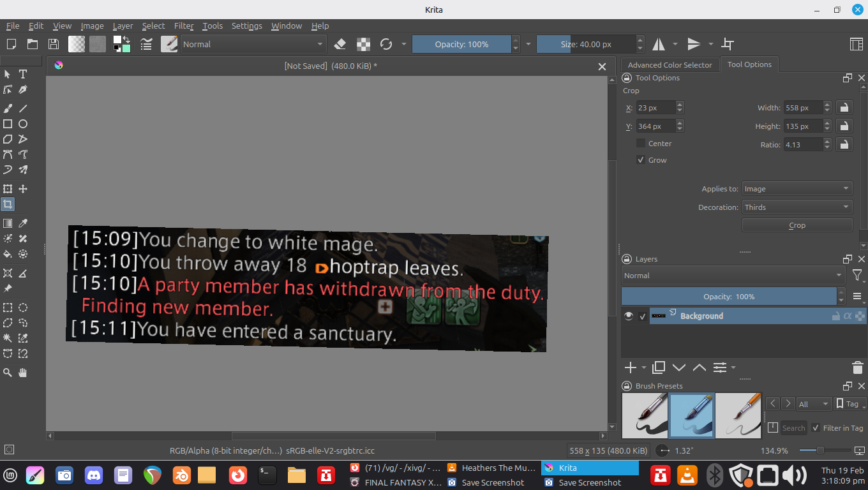Open the horizontal mirror options arrow
868x490 pixels.
675,44
